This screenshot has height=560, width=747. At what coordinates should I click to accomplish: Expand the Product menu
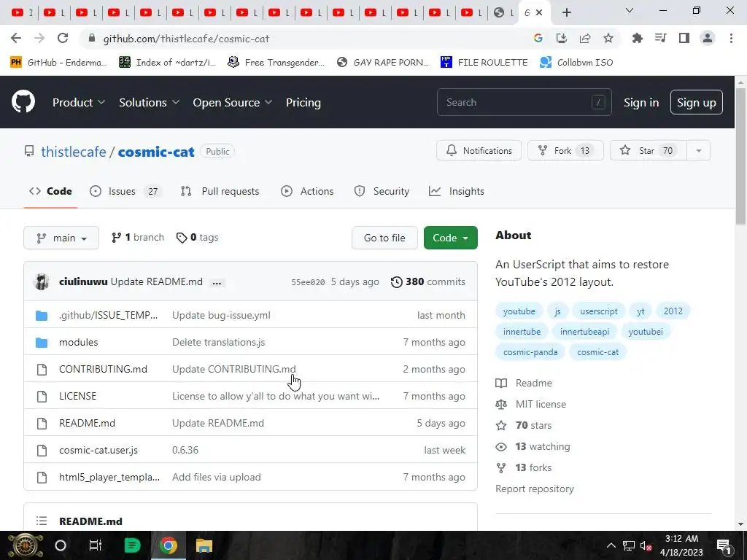coord(79,102)
